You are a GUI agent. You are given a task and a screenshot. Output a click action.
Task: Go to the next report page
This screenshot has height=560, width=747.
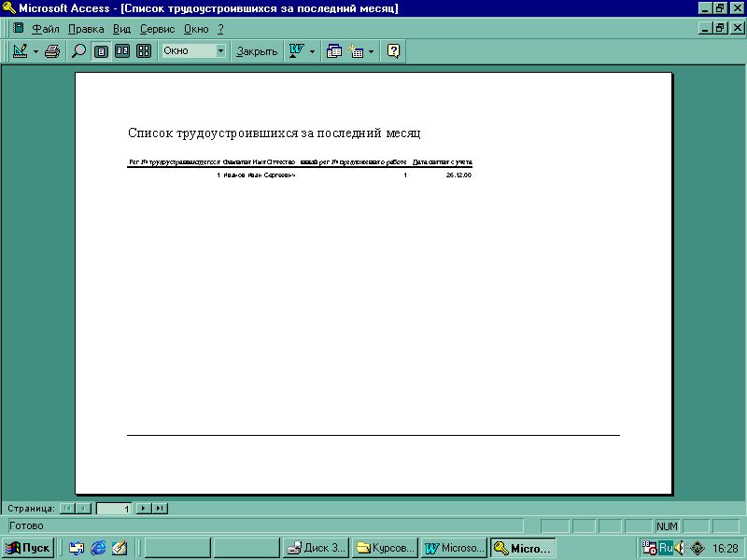144,509
